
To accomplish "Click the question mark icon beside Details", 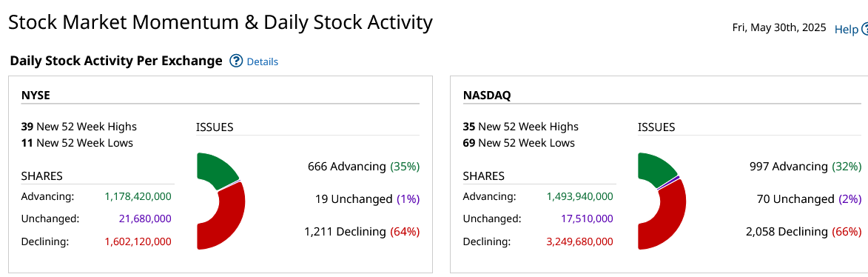I will click(x=236, y=61).
